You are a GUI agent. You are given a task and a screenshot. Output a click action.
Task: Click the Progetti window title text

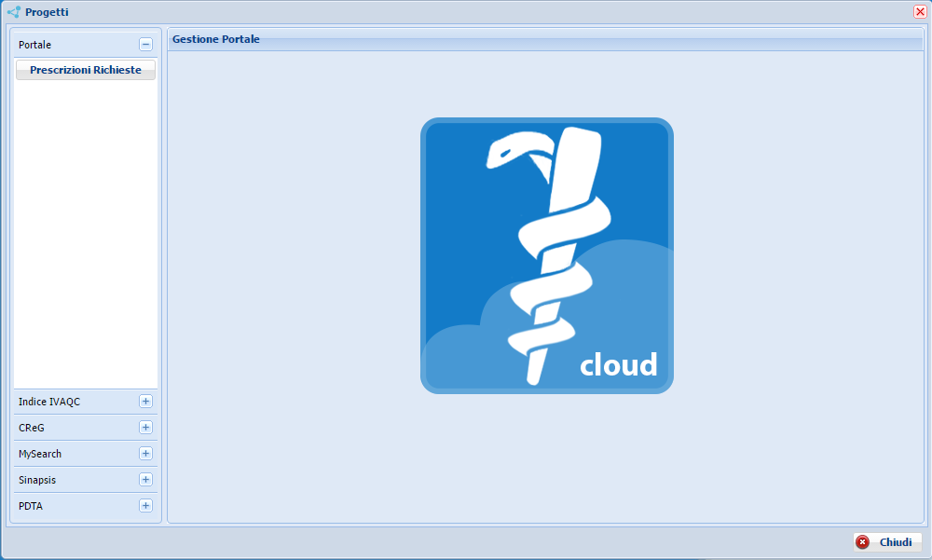pyautogui.click(x=47, y=12)
